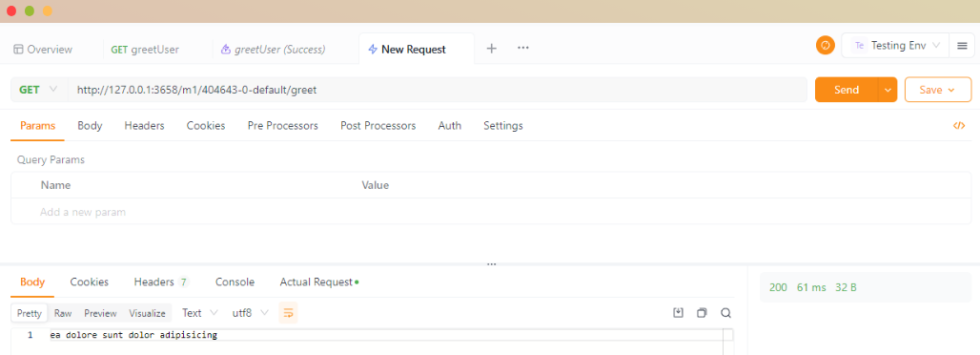
Task: Open the utf8 encoding dropdown
Action: tap(250, 312)
